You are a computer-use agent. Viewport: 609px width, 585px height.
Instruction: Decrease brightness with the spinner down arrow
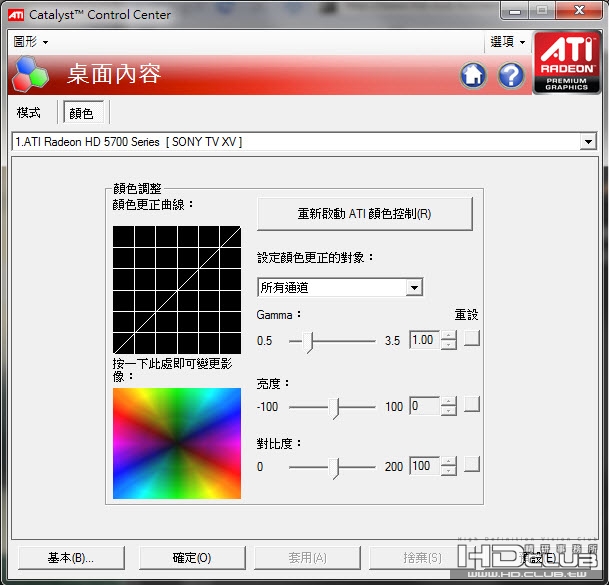449,411
